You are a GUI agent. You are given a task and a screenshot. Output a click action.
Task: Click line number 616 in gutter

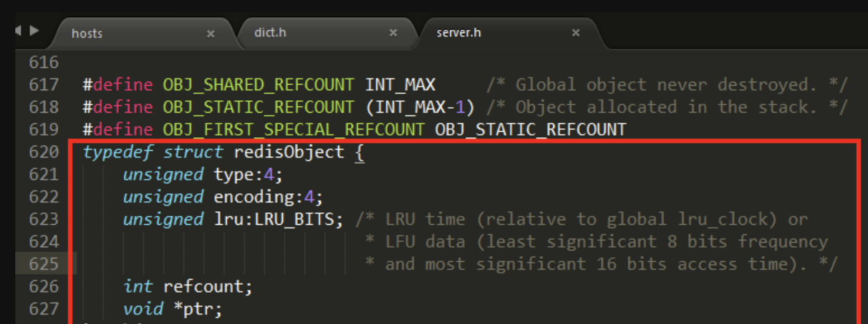[x=44, y=62]
